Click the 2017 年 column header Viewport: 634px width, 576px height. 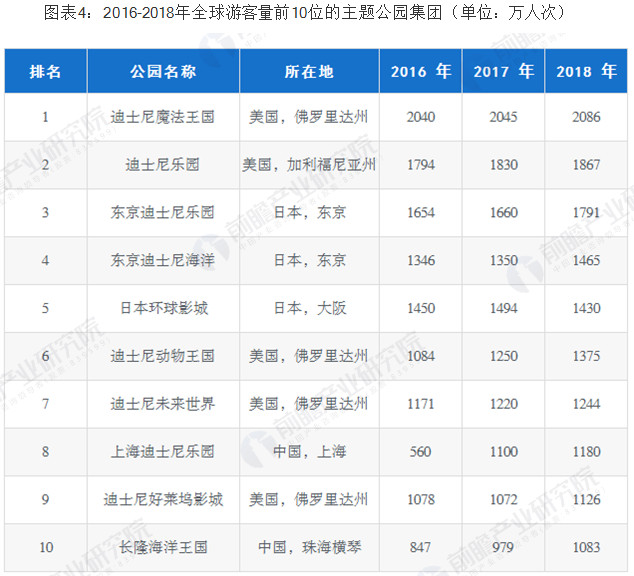click(504, 72)
